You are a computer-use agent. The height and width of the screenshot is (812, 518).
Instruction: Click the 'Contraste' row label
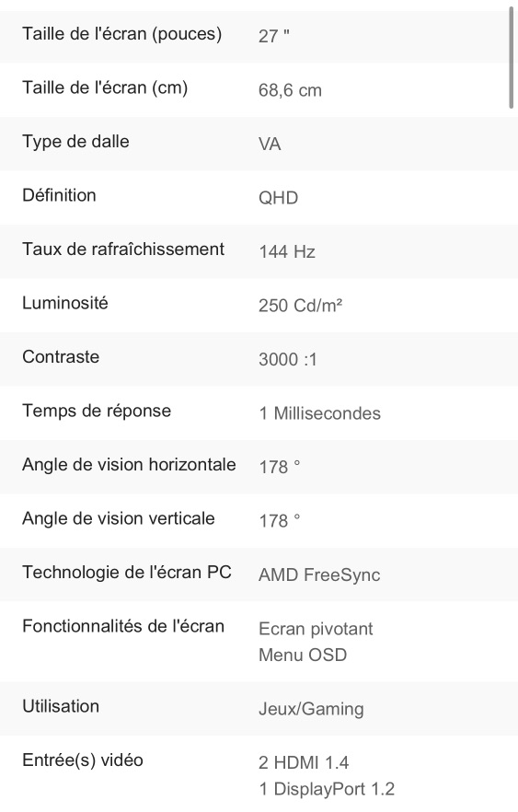(x=61, y=357)
